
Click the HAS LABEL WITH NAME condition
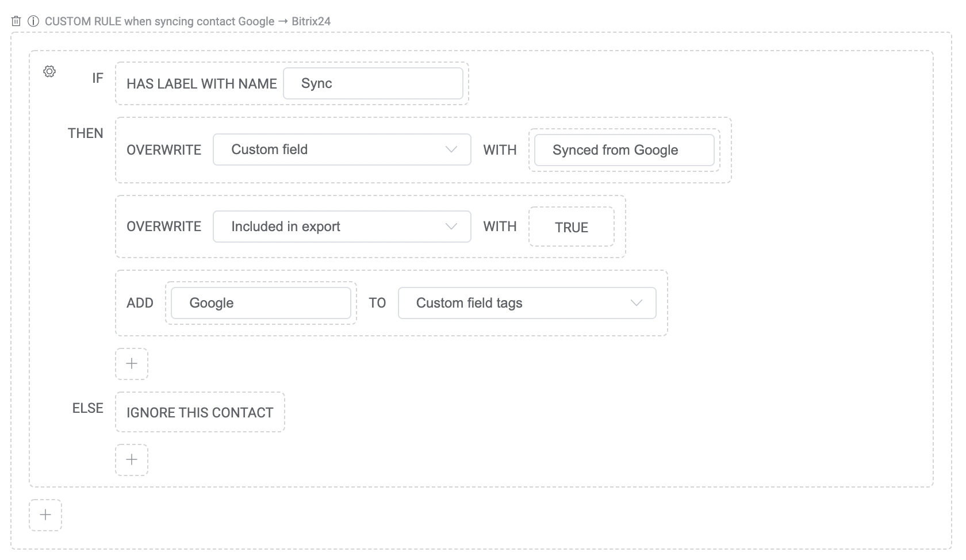[x=201, y=84]
